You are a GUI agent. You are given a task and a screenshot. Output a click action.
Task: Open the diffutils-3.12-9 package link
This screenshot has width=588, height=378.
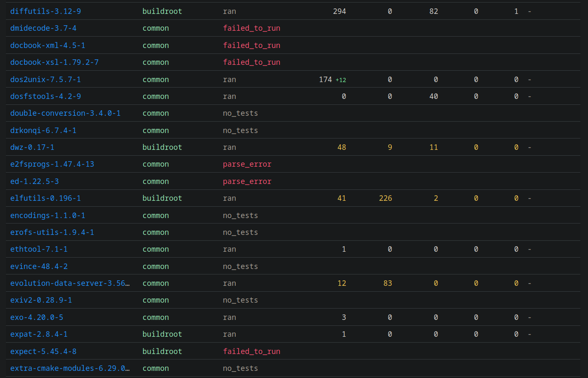click(45, 11)
